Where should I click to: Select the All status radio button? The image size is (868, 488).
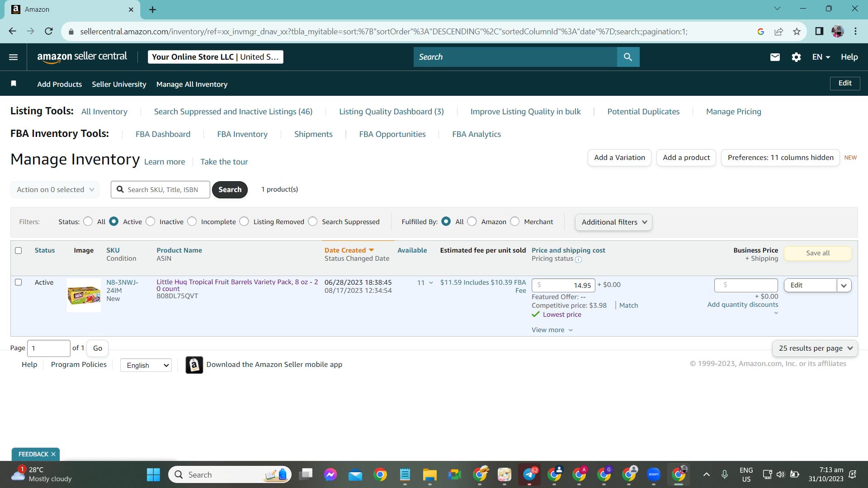(88, 221)
